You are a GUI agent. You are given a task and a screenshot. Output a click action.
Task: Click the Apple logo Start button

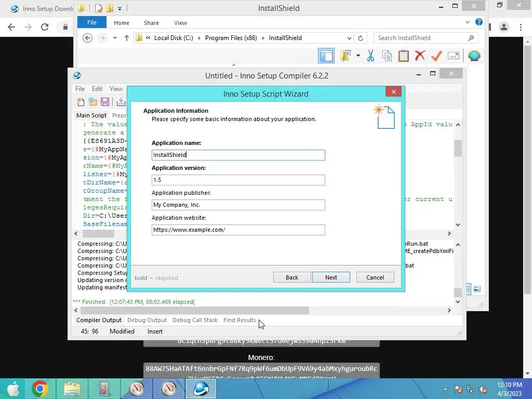(x=13, y=389)
